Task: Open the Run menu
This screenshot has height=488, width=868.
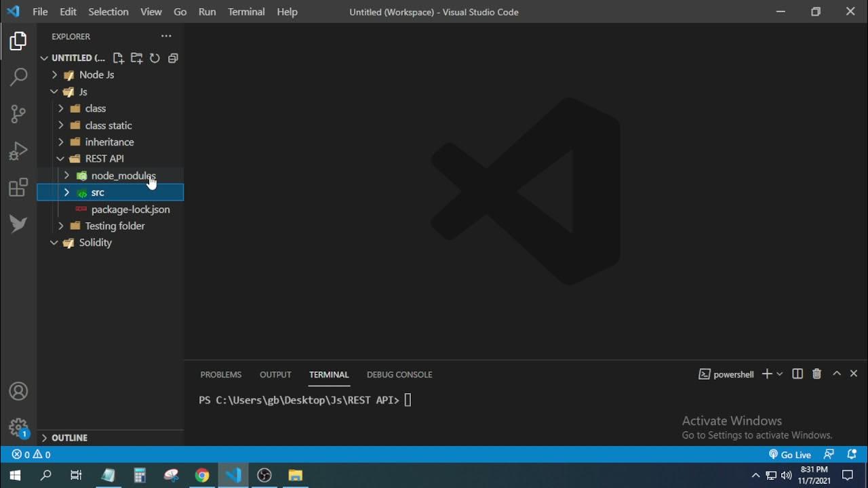Action: [207, 12]
